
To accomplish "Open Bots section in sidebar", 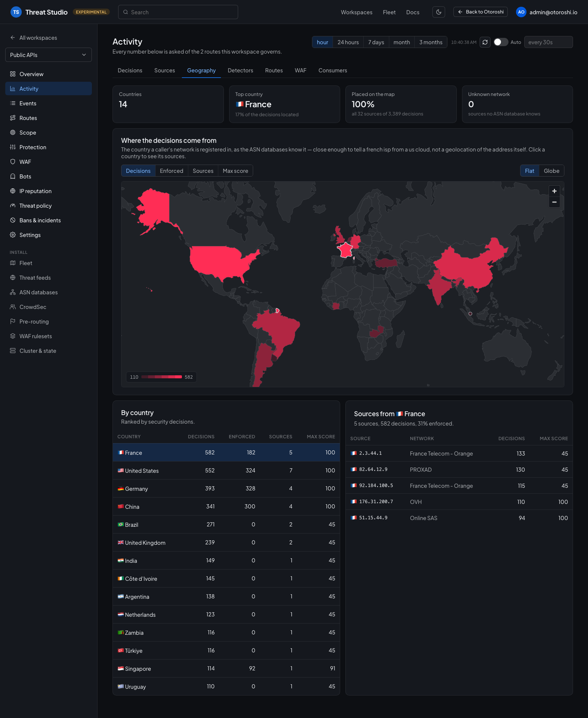I will tap(48, 177).
